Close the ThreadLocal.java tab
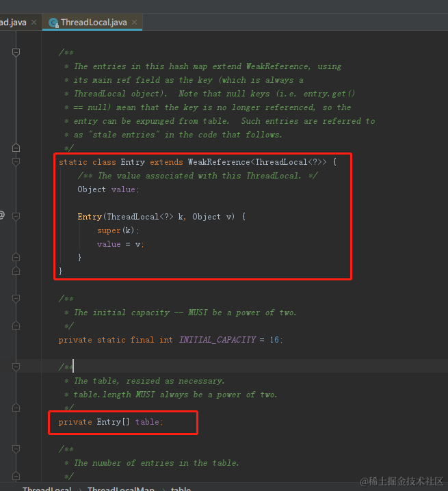448x491 pixels. 134,23
